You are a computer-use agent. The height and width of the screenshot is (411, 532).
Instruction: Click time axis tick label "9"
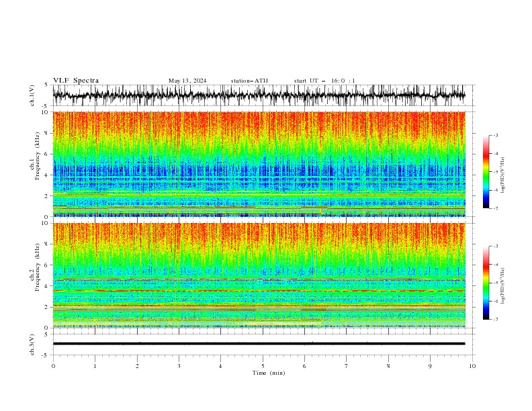coord(430,366)
